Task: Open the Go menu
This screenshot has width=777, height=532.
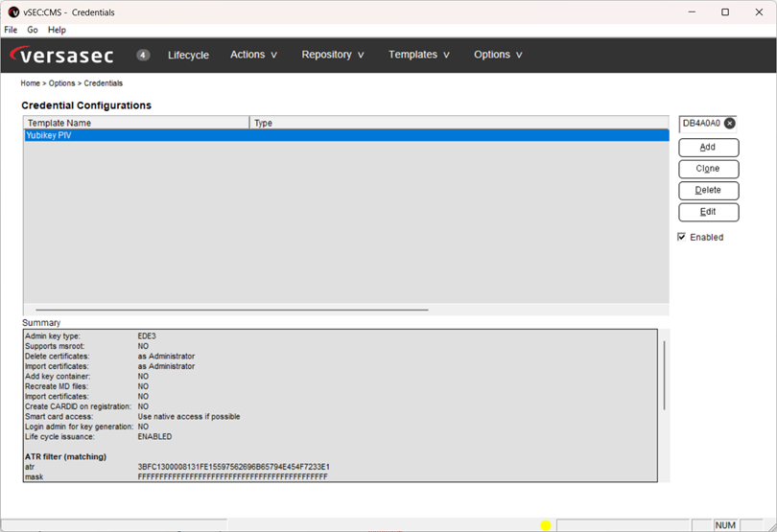Action: pyautogui.click(x=33, y=30)
